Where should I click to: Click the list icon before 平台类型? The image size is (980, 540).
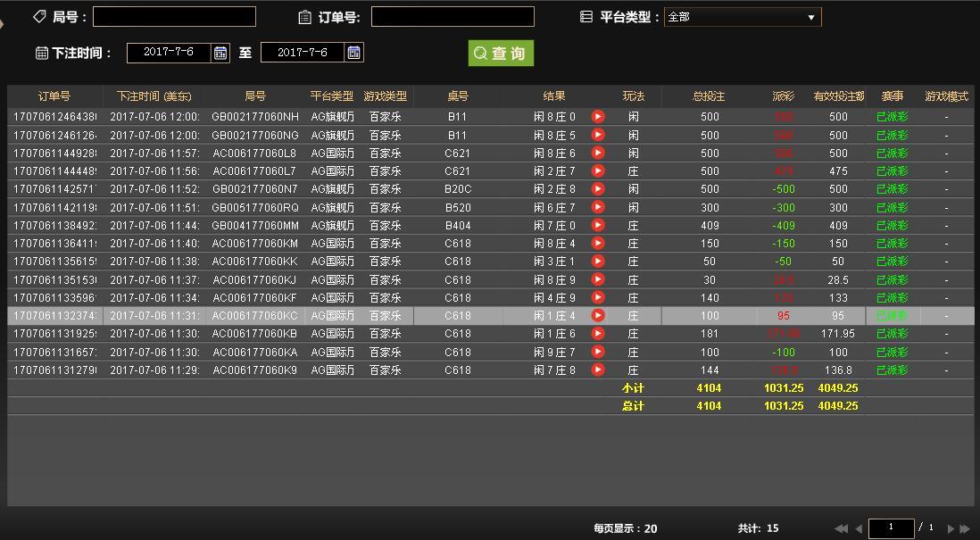click(x=585, y=15)
